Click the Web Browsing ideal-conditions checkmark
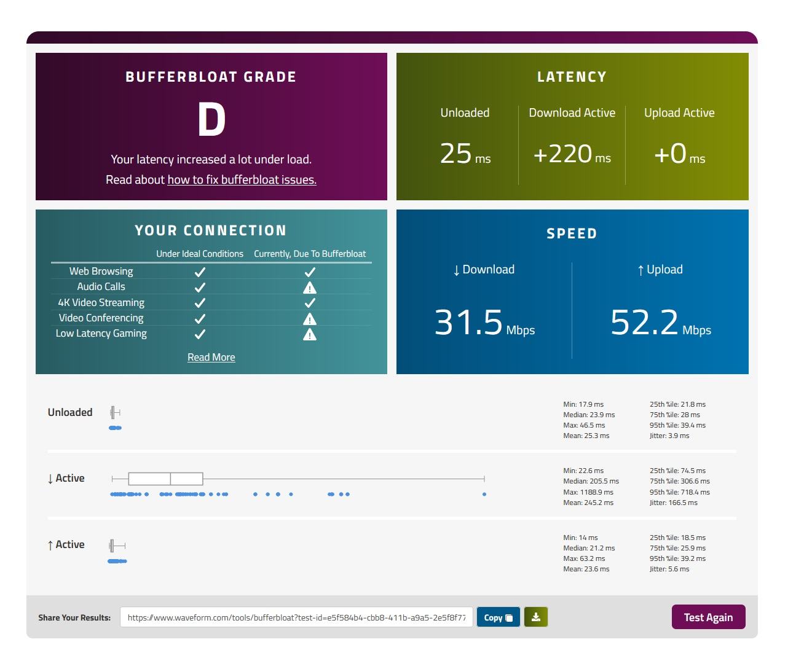This screenshot has height=658, width=812. [200, 272]
